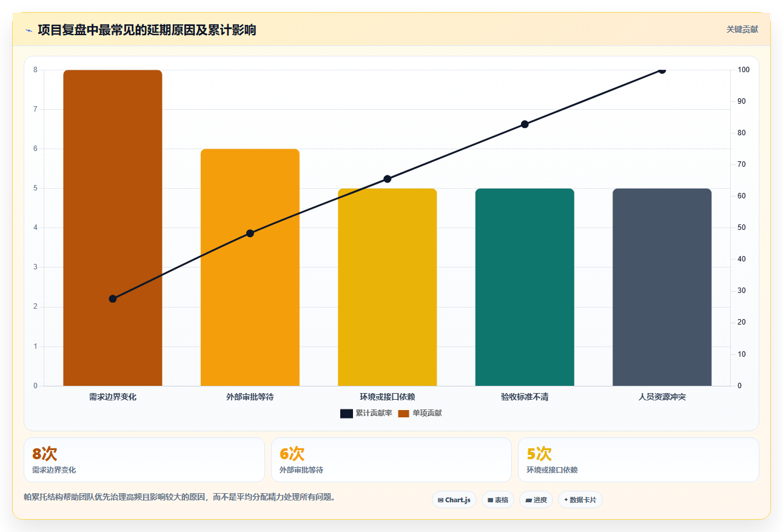Screen dimensions: 783x532
Task: Click the right axis value 100
Action: 744,70
